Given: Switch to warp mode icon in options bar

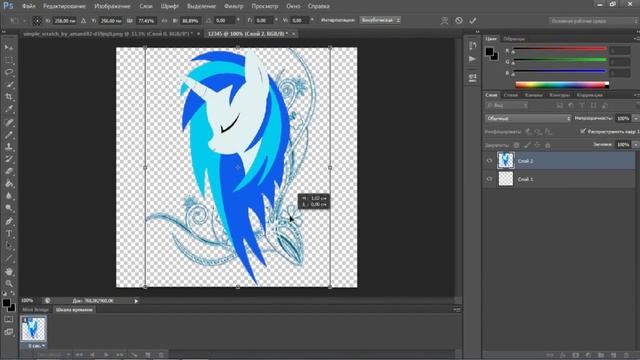Looking at the screenshot, I should point(444,20).
